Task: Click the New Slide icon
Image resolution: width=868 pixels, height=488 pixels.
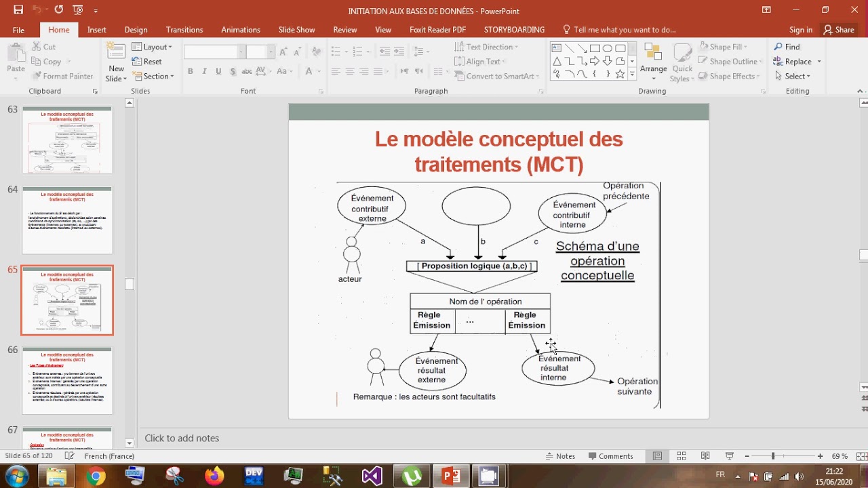Action: 116,53
